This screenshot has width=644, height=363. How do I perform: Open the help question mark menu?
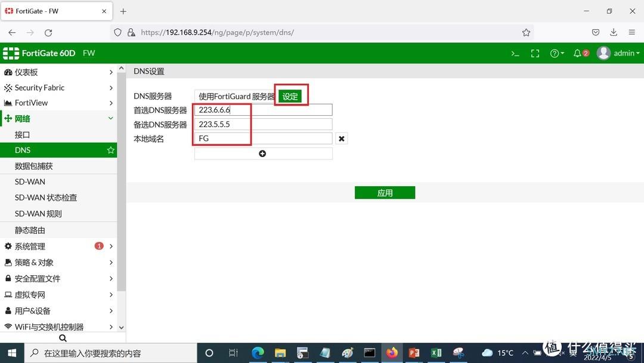coord(556,53)
